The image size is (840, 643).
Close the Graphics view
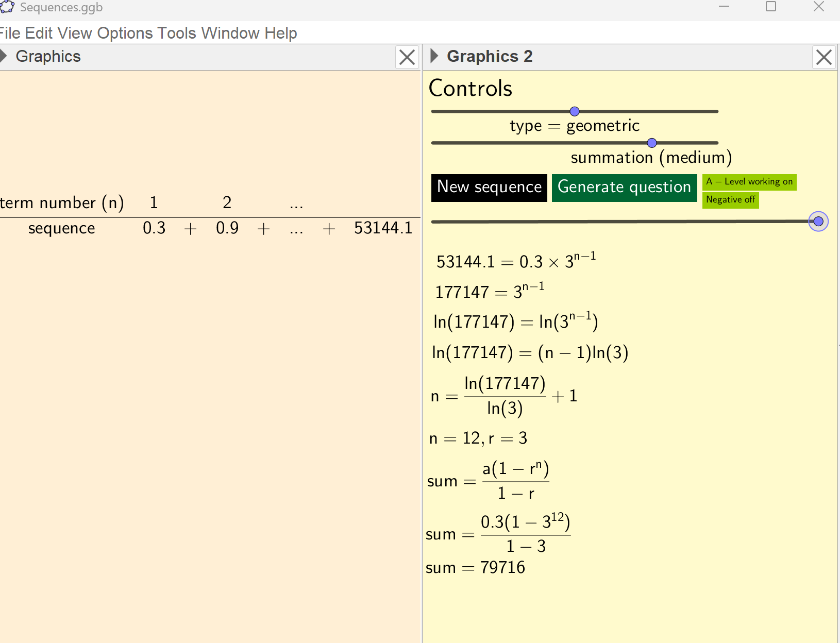tap(407, 57)
